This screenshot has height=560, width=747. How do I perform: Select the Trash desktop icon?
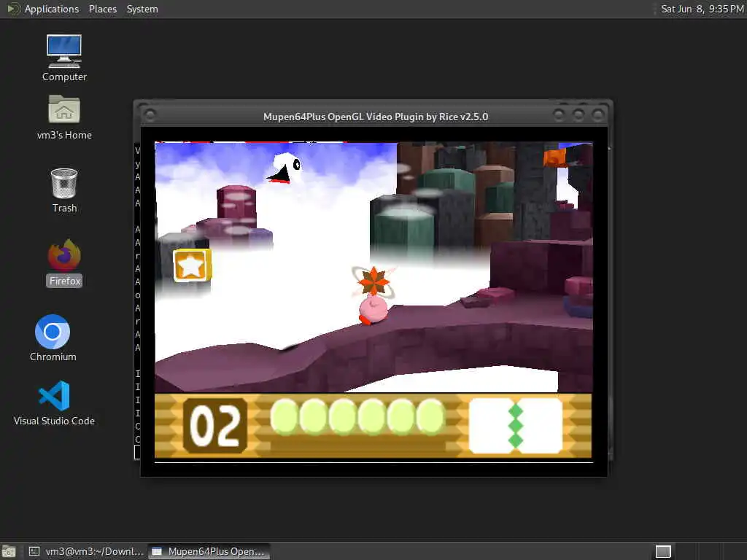[64, 190]
